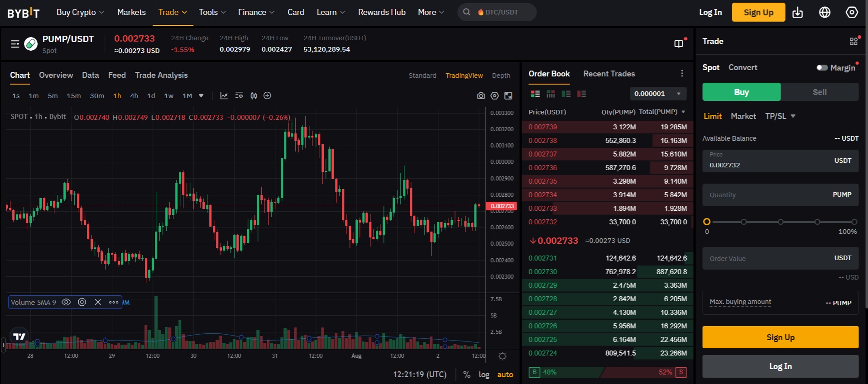The height and width of the screenshot is (384, 868).
Task: Click Log In in header
Action: coord(710,13)
